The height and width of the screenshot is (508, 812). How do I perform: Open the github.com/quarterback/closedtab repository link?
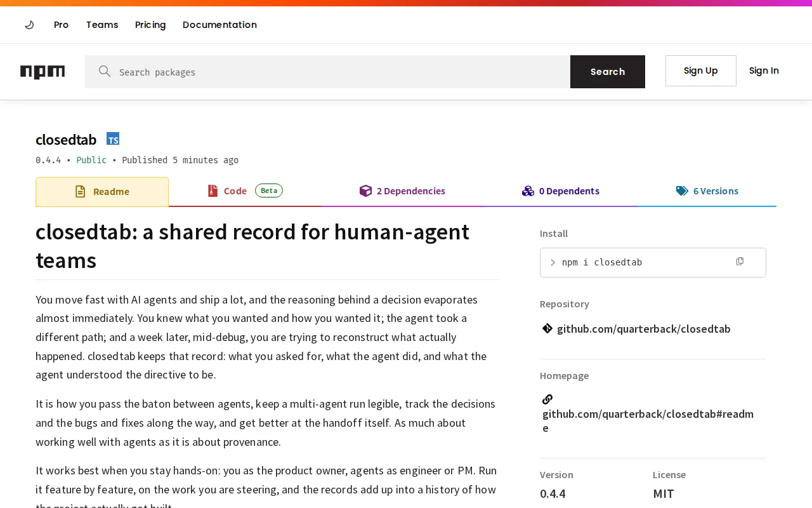click(643, 329)
